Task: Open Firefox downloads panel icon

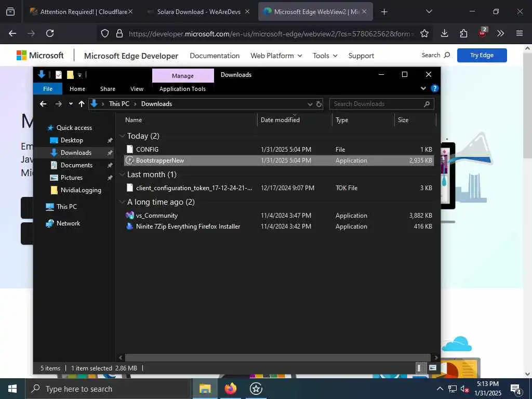Action: coord(445,33)
